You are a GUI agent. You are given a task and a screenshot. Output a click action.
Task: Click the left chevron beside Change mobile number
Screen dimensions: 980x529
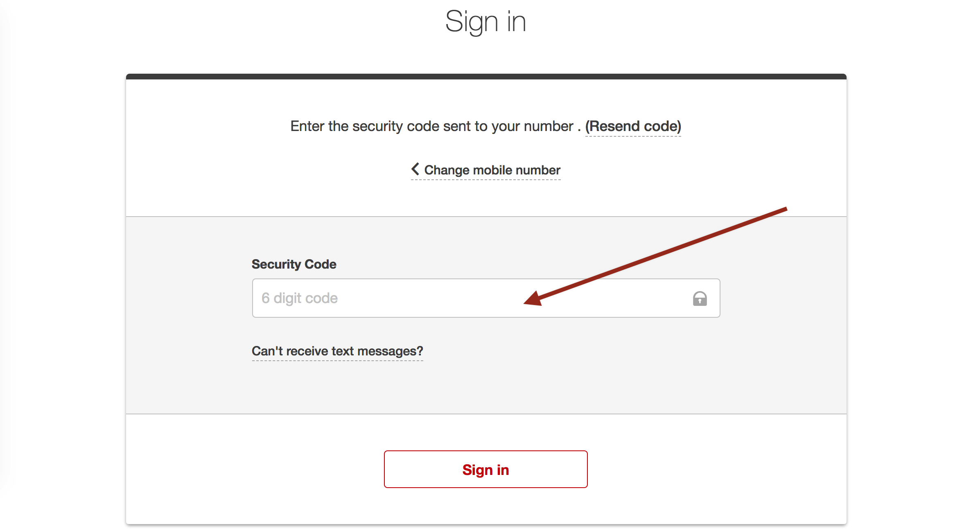tap(415, 169)
